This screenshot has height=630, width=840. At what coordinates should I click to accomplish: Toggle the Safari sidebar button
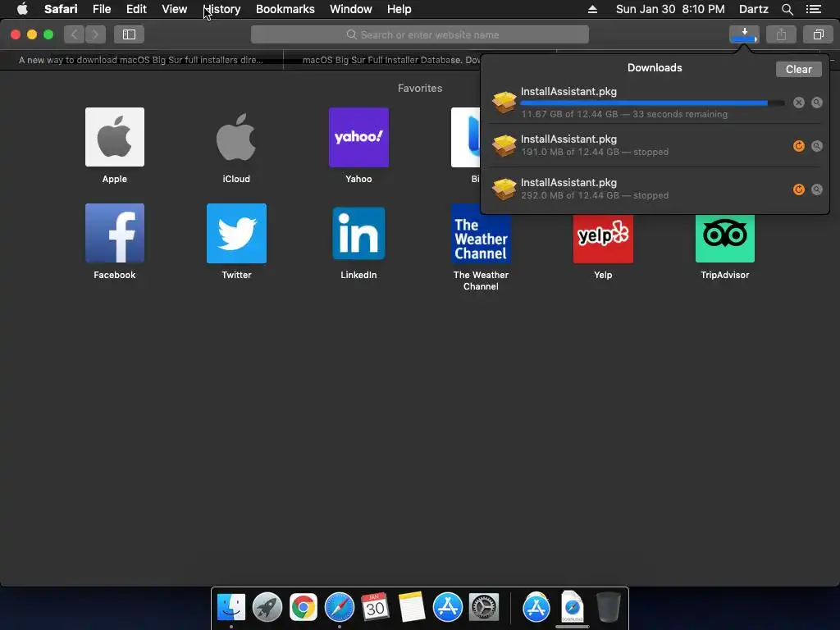(x=129, y=34)
